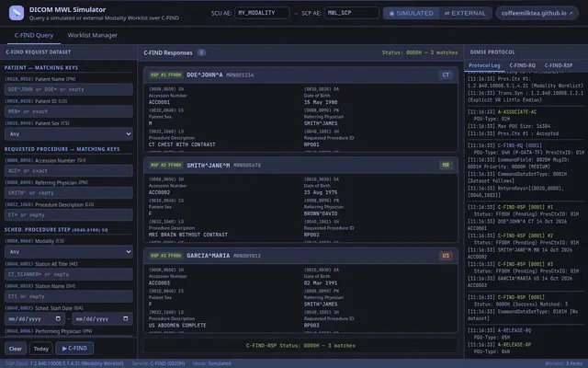The height and width of the screenshot is (368, 588).
Task: Switch to the Worklist Manager tab
Action: tap(92, 35)
